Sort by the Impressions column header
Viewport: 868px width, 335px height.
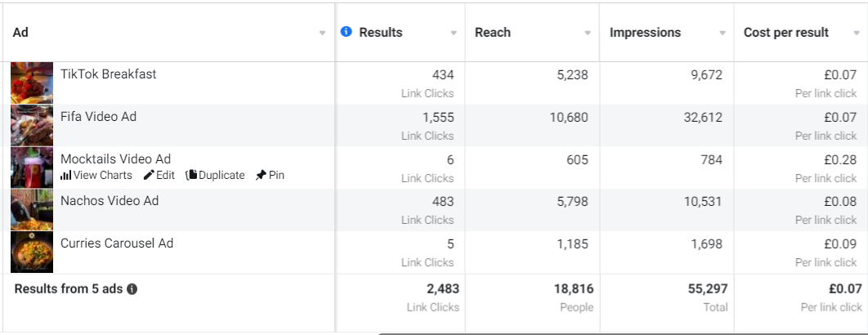click(645, 33)
